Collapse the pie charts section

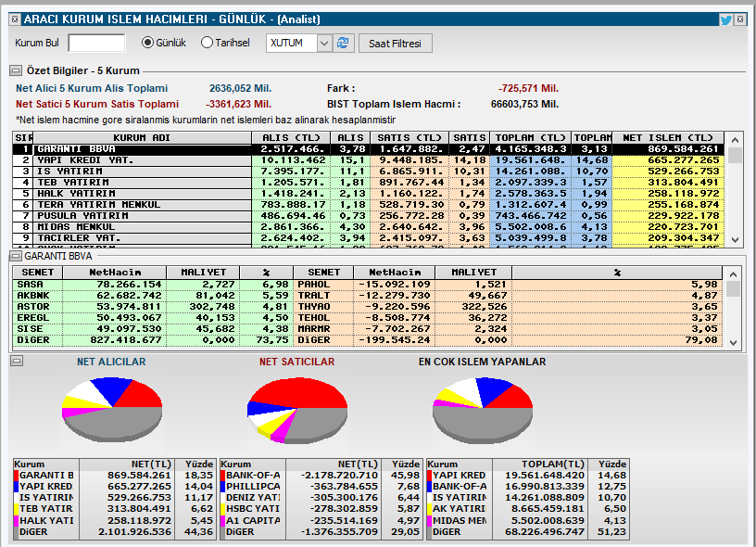click(17, 361)
